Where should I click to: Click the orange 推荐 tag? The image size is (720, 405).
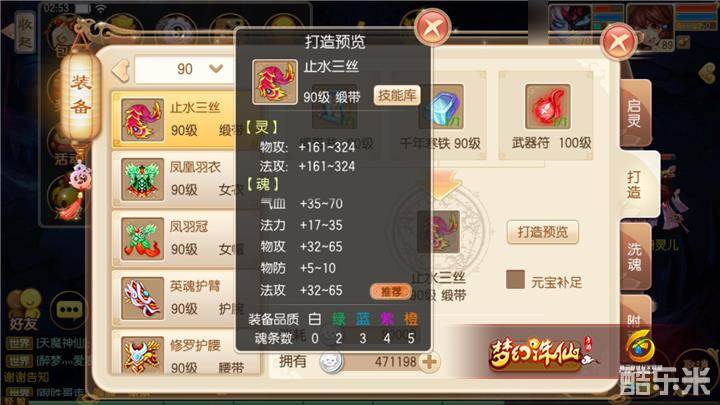[x=390, y=292]
